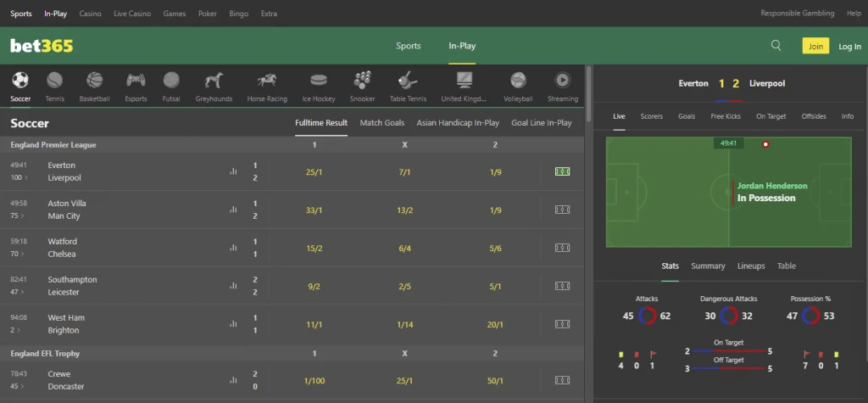Open the Summary tab

click(x=708, y=266)
